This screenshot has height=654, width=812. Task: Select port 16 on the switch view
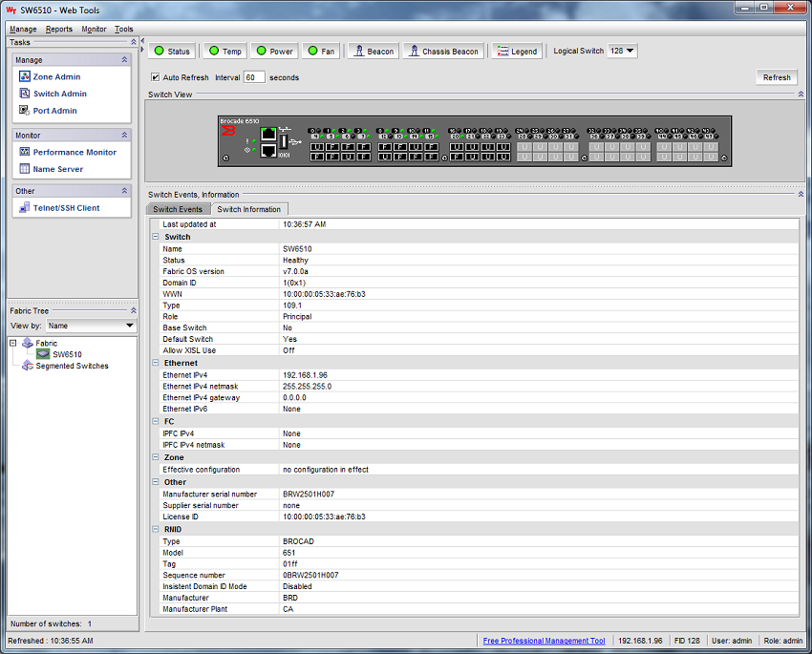(457, 147)
